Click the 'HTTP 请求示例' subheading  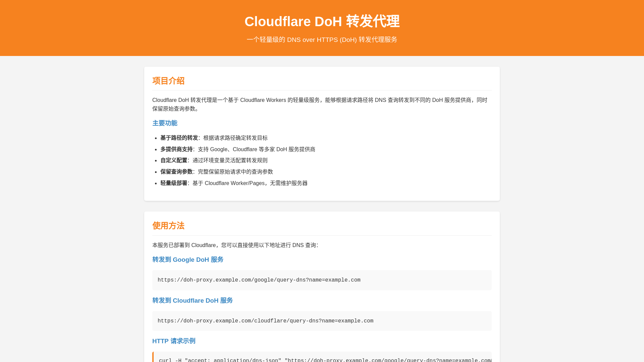pyautogui.click(x=174, y=341)
